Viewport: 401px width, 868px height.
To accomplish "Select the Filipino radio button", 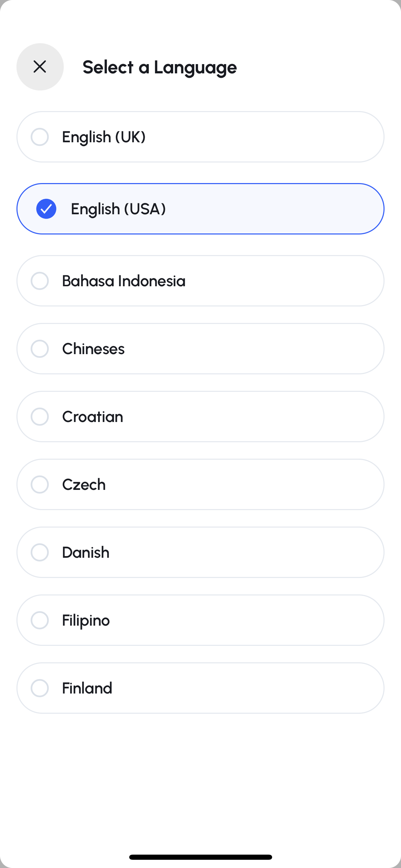I will (x=40, y=620).
